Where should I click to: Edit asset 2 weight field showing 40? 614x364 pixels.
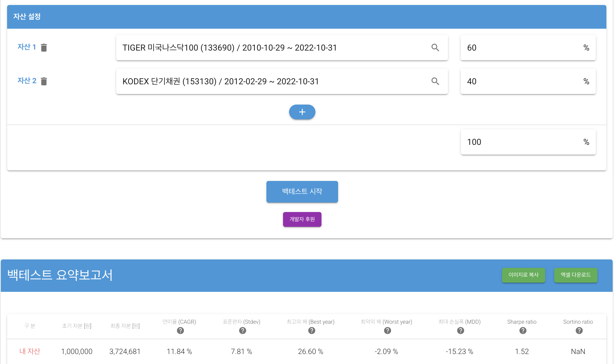[522, 81]
